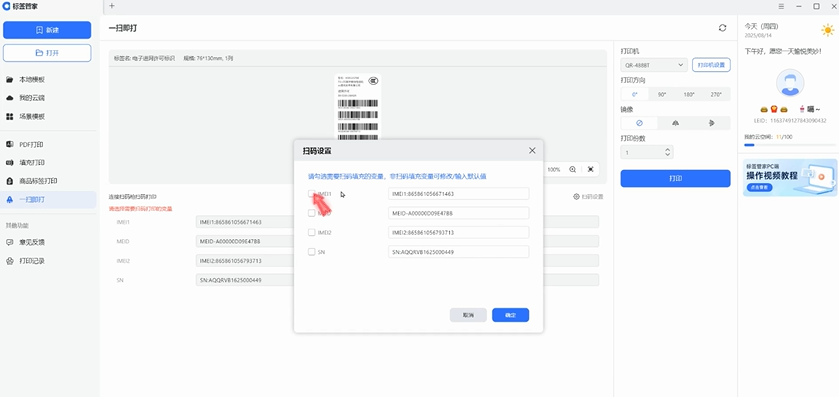Click the 点击查看 button on the banner
This screenshot has width=839, height=397.
pyautogui.click(x=759, y=188)
